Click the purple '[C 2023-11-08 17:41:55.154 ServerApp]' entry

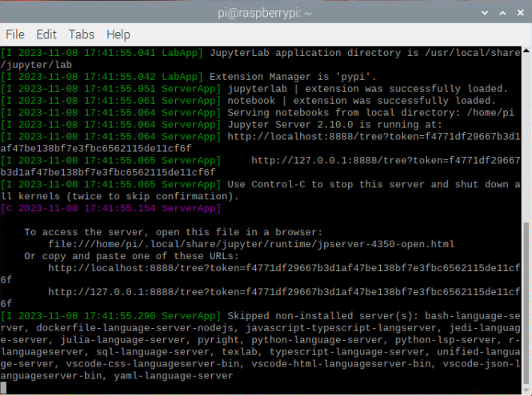110,208
